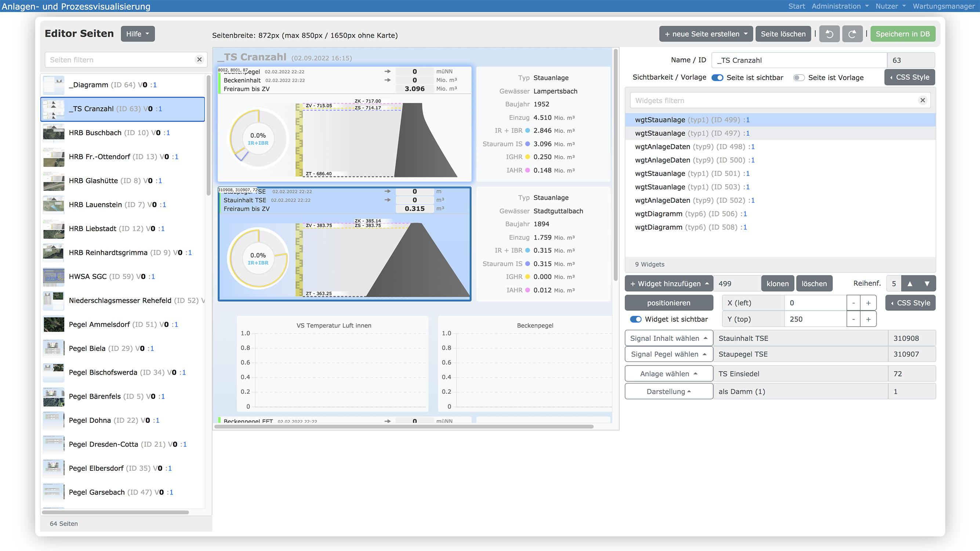The width and height of the screenshot is (980, 551).
Task: Expand widget-level CSS Style panel beside X (left)
Action: click(x=910, y=303)
